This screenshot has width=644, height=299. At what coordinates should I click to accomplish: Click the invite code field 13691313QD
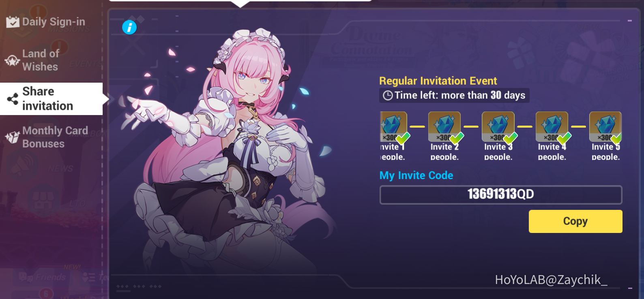click(501, 195)
